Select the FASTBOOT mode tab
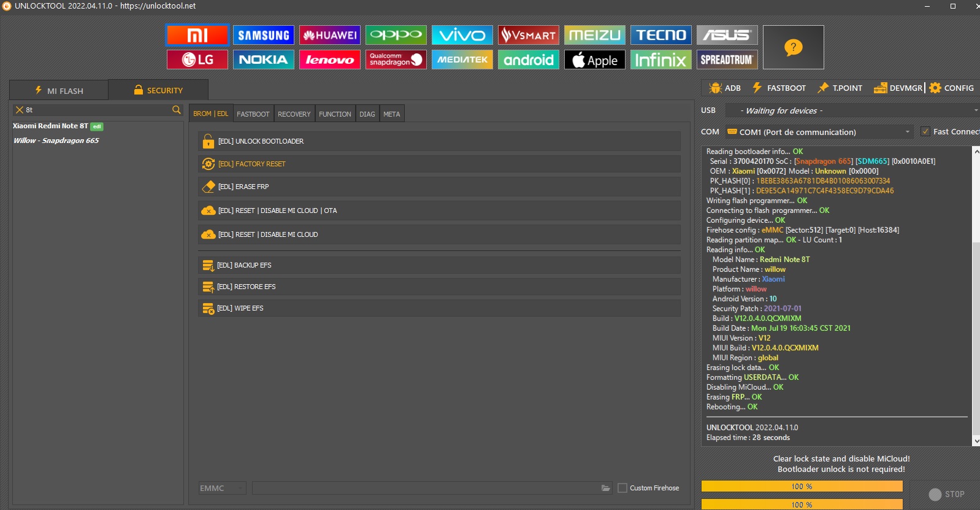 click(253, 114)
